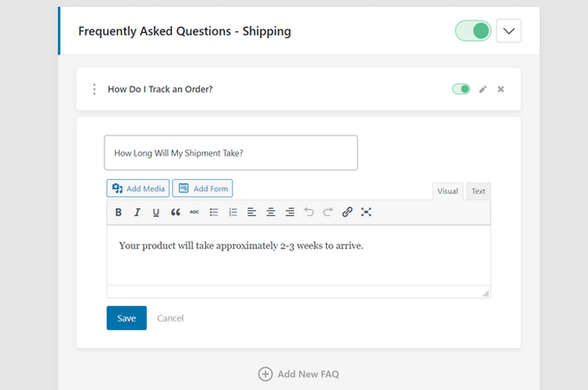Click the Save button

click(x=126, y=318)
